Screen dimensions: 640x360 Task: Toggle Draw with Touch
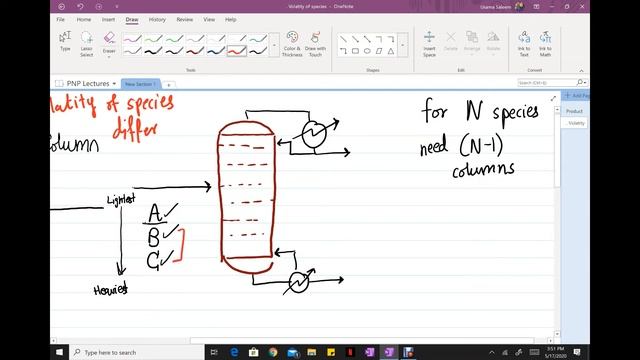coord(315,44)
